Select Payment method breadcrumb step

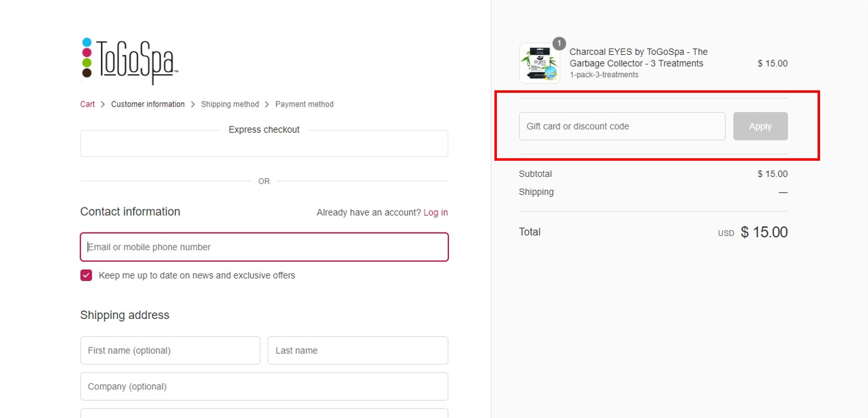point(304,104)
